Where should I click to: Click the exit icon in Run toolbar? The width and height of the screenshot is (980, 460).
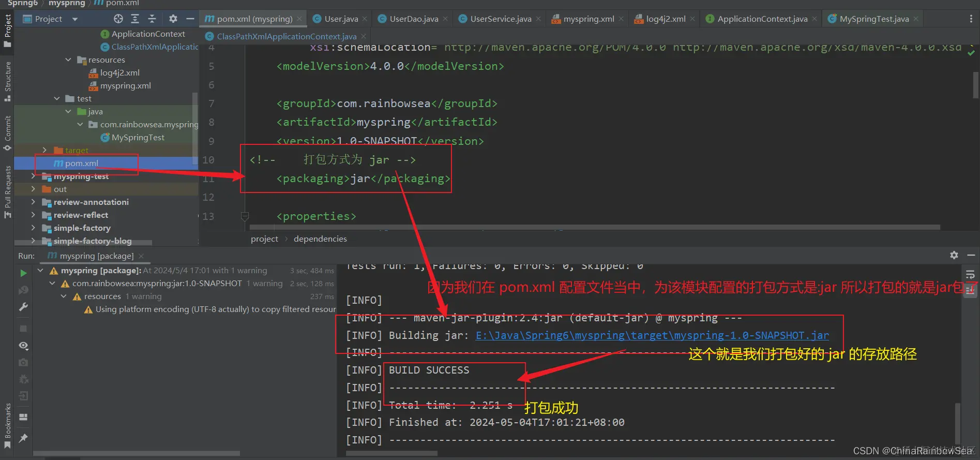[x=23, y=396]
